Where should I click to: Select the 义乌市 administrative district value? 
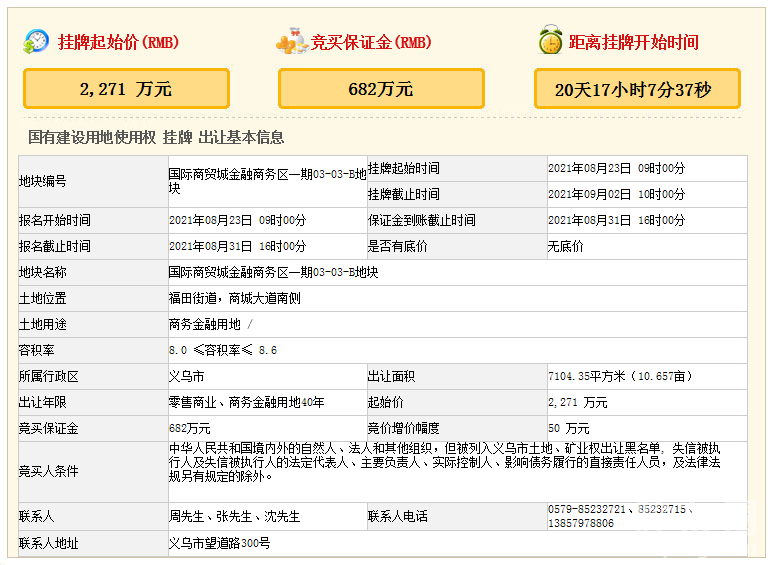coord(186,376)
